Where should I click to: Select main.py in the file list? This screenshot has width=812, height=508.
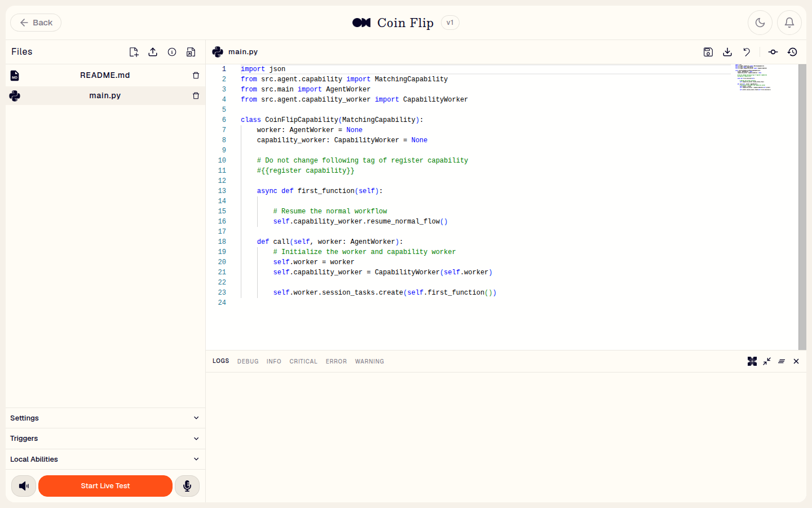[105, 95]
